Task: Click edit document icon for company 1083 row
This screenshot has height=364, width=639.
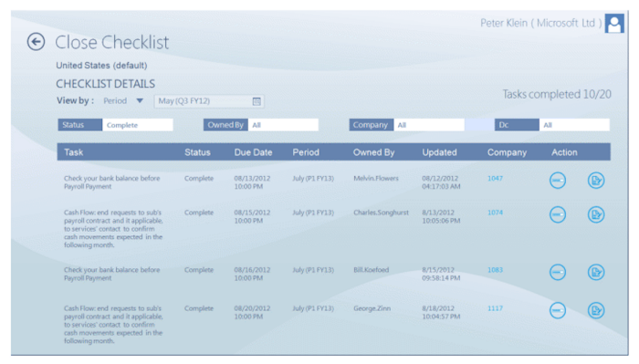Action: pos(596,272)
